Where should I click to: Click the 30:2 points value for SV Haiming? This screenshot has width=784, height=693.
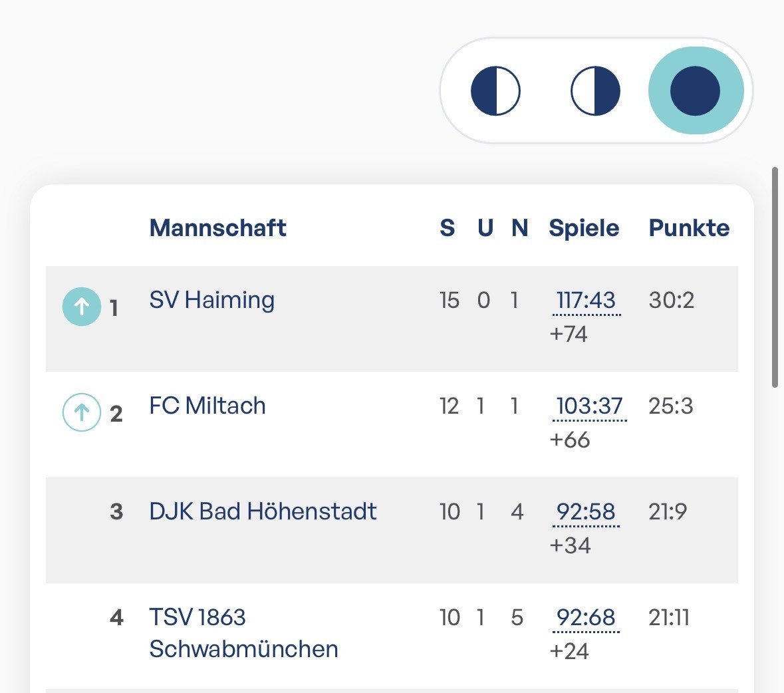(x=672, y=301)
